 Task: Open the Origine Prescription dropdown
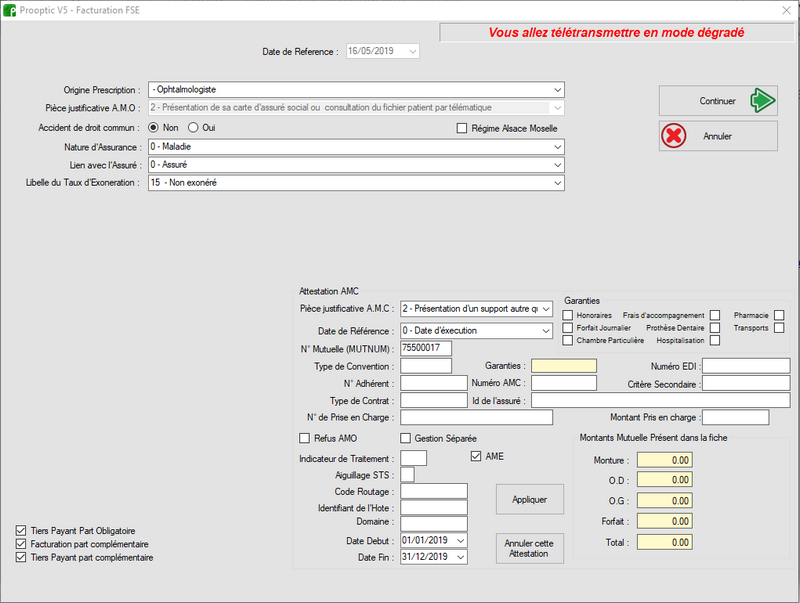tap(557, 90)
